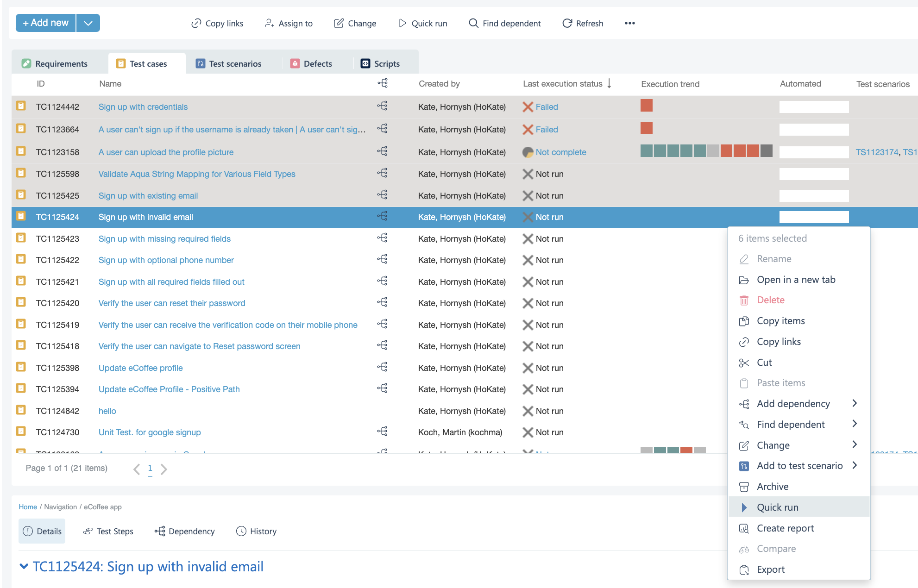This screenshot has height=588, width=918.
Task: Open the Add new dropdown arrow
Action: tap(88, 23)
